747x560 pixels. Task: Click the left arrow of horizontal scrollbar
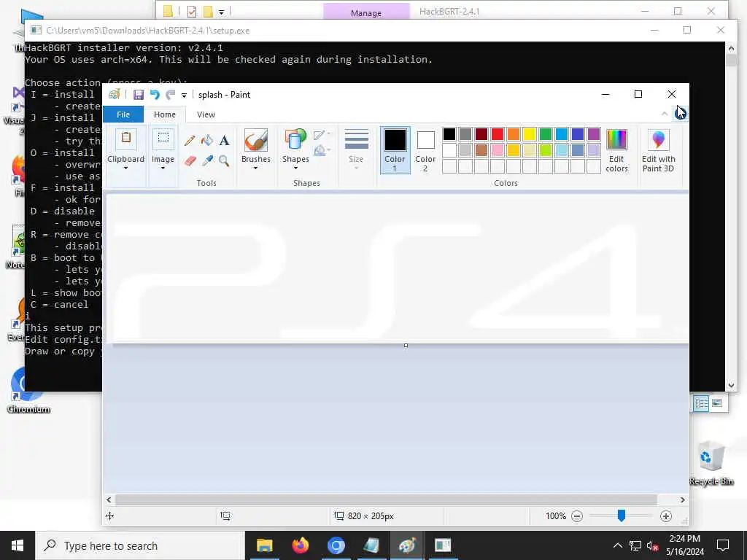(x=109, y=499)
